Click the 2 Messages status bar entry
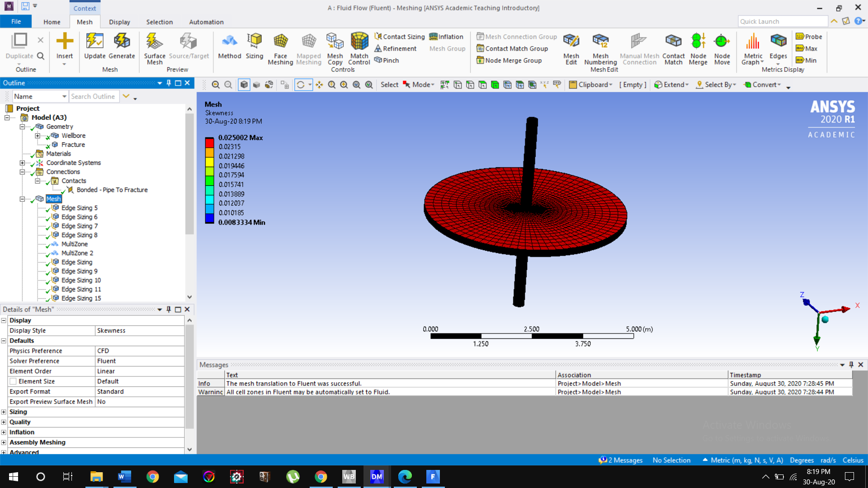The height and width of the screenshot is (488, 868). tap(620, 460)
